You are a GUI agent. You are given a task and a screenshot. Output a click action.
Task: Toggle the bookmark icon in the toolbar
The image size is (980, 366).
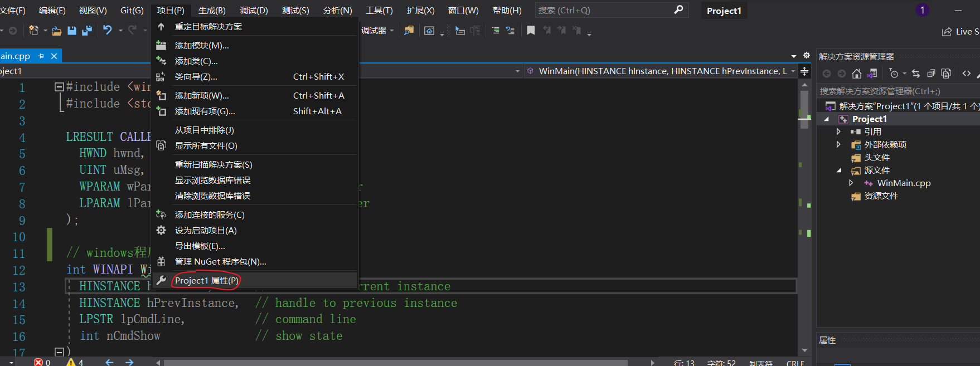[x=531, y=31]
